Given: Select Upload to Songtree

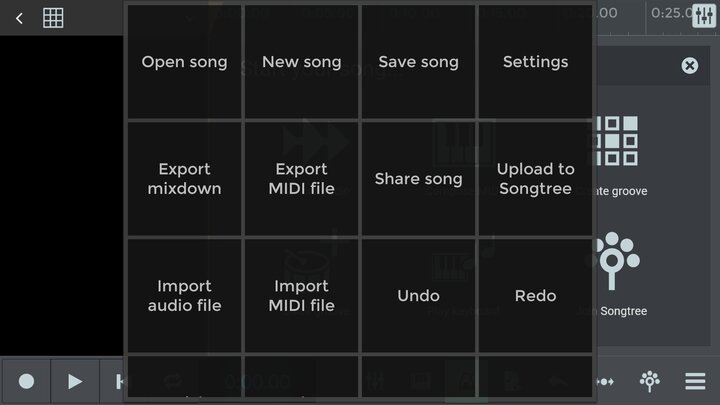Looking at the screenshot, I should point(535,179).
